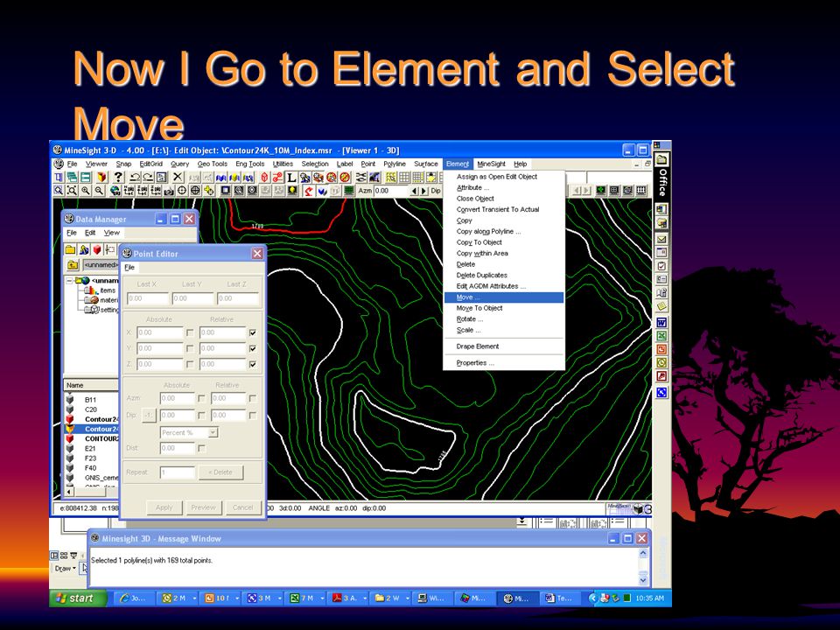Viewport: 840px width, 630px height.
Task: Toggle the Absolute Z checkbox in Point Editor
Action: point(190,364)
